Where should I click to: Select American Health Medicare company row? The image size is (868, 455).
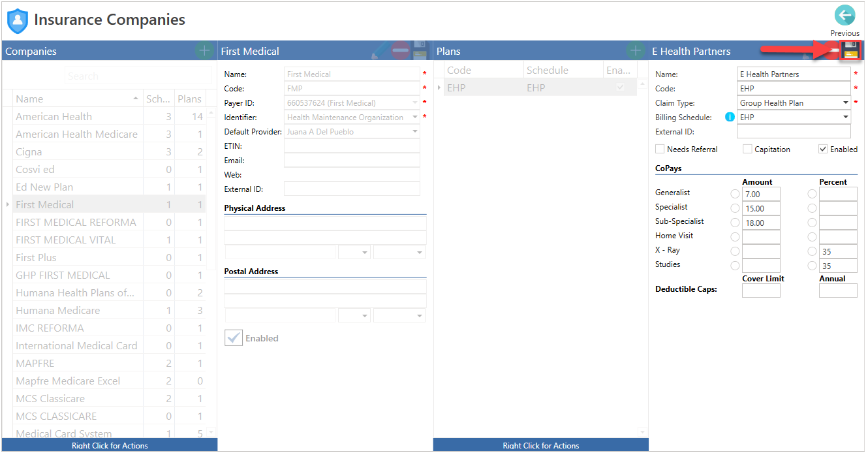pyautogui.click(x=110, y=134)
